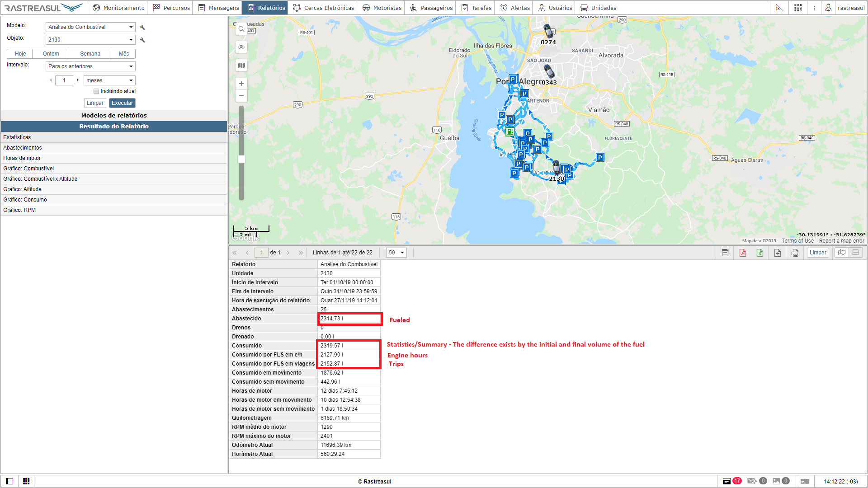Export report to Excel file
Viewport: 868px width, 488px height.
point(760,253)
